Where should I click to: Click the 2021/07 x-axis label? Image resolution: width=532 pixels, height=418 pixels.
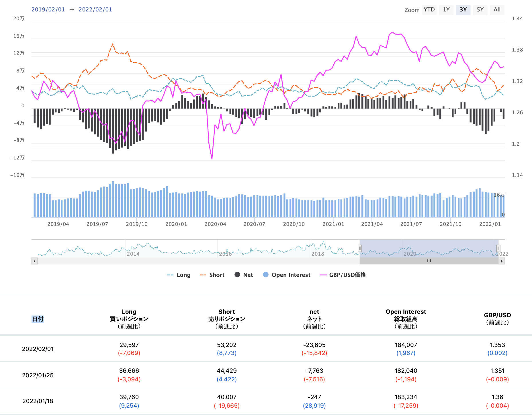click(x=411, y=224)
